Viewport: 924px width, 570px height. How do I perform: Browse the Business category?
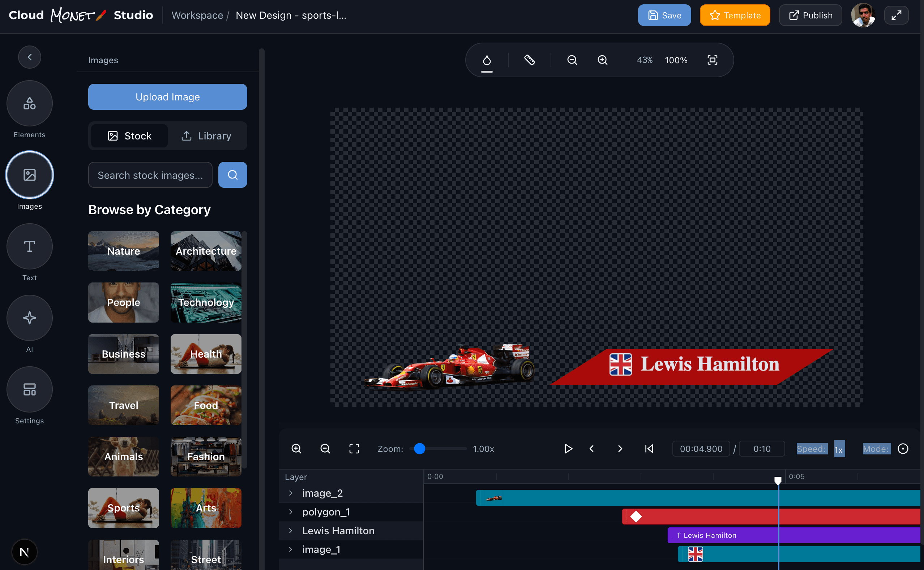click(123, 354)
